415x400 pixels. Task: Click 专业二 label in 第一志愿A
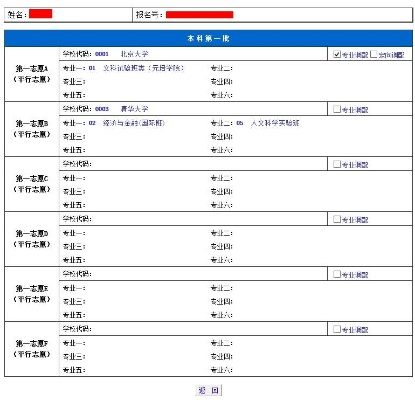click(x=222, y=68)
